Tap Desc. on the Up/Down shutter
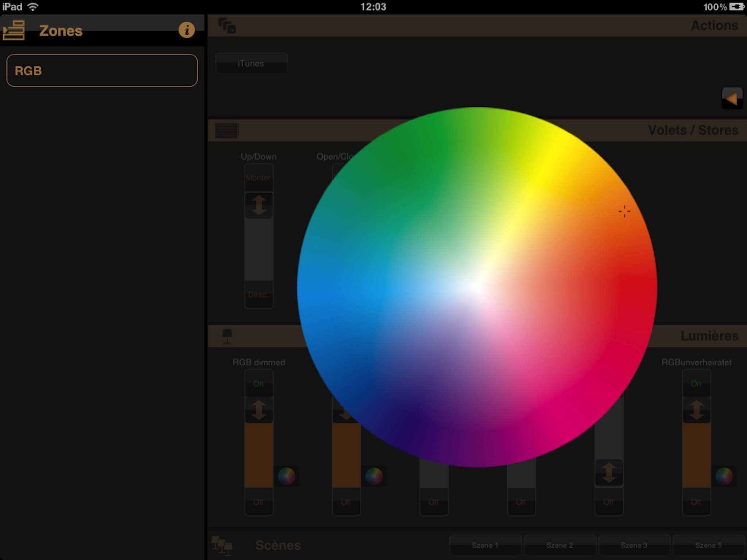This screenshot has height=560, width=747. [x=259, y=295]
